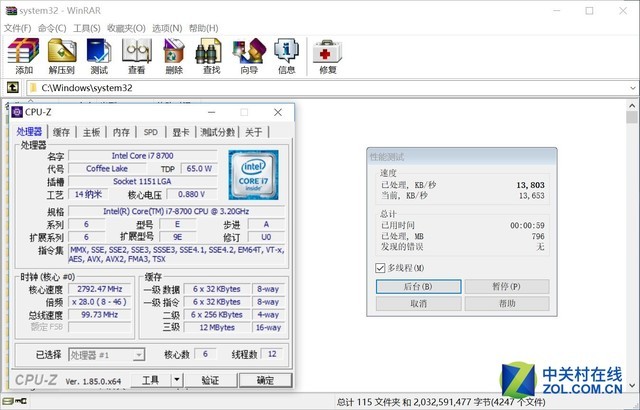This screenshot has height=410, width=640.
Task: Open the 选项(N) menu
Action: pyautogui.click(x=167, y=28)
